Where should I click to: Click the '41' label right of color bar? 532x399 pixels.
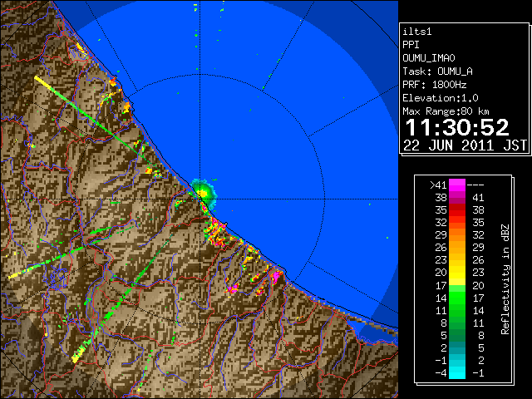[x=478, y=198]
